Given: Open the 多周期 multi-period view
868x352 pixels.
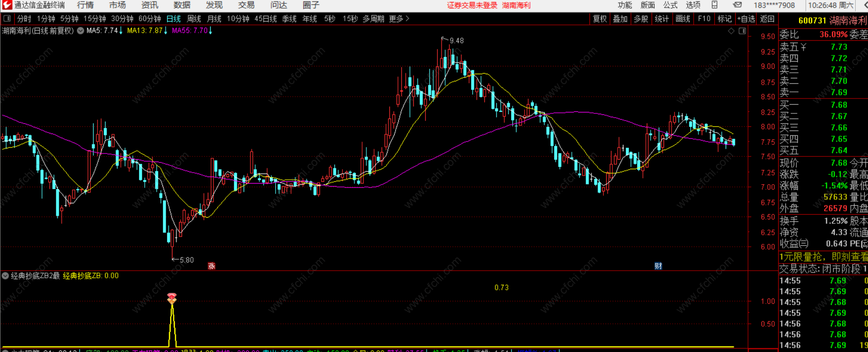Looking at the screenshot, I should pyautogui.click(x=373, y=19).
